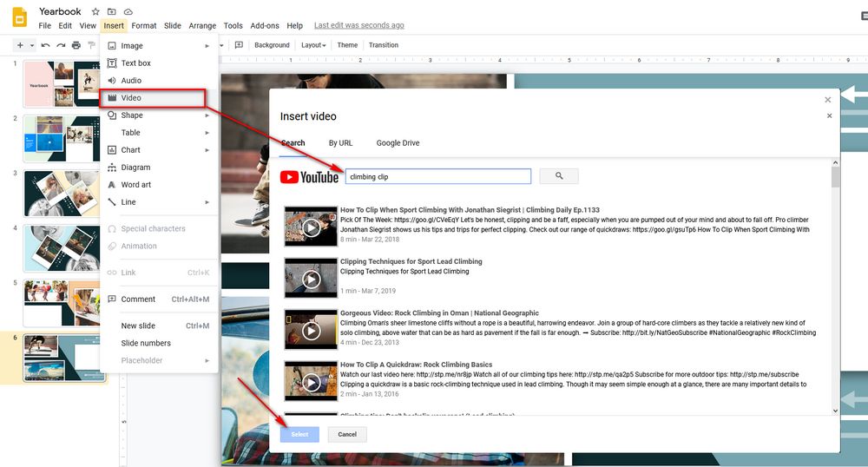
Task: Open the File menu
Action: click(45, 25)
